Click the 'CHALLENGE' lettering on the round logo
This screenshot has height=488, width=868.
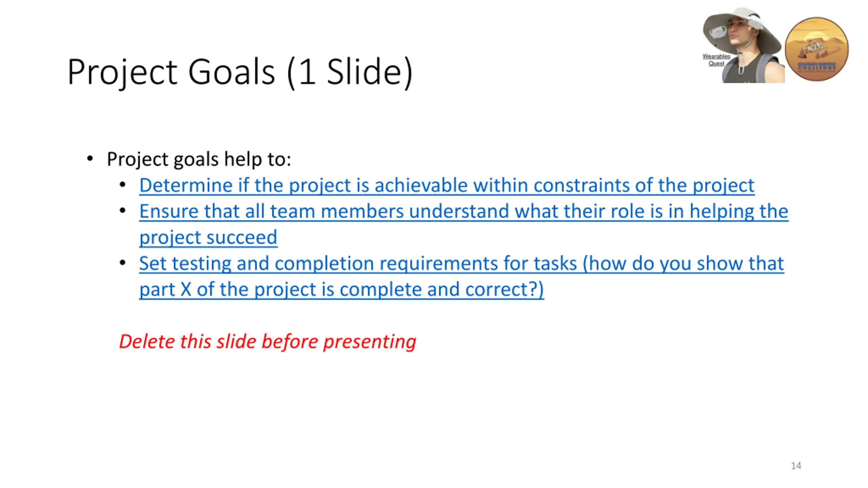(x=816, y=68)
